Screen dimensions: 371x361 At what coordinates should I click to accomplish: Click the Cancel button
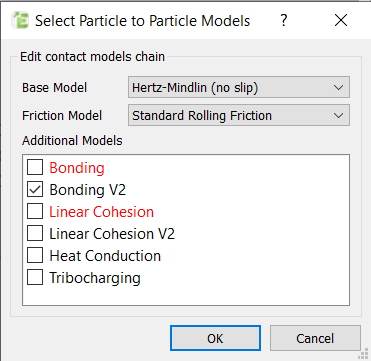pyautogui.click(x=315, y=338)
